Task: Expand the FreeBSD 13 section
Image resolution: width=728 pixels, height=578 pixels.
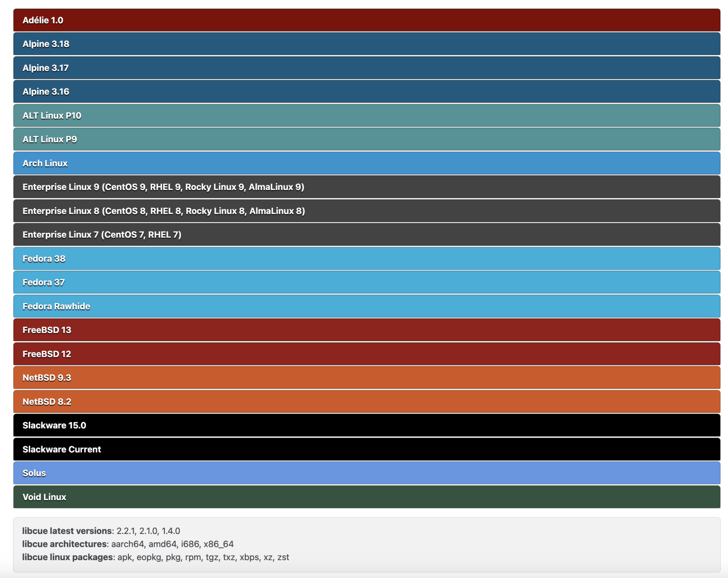Action: click(367, 330)
